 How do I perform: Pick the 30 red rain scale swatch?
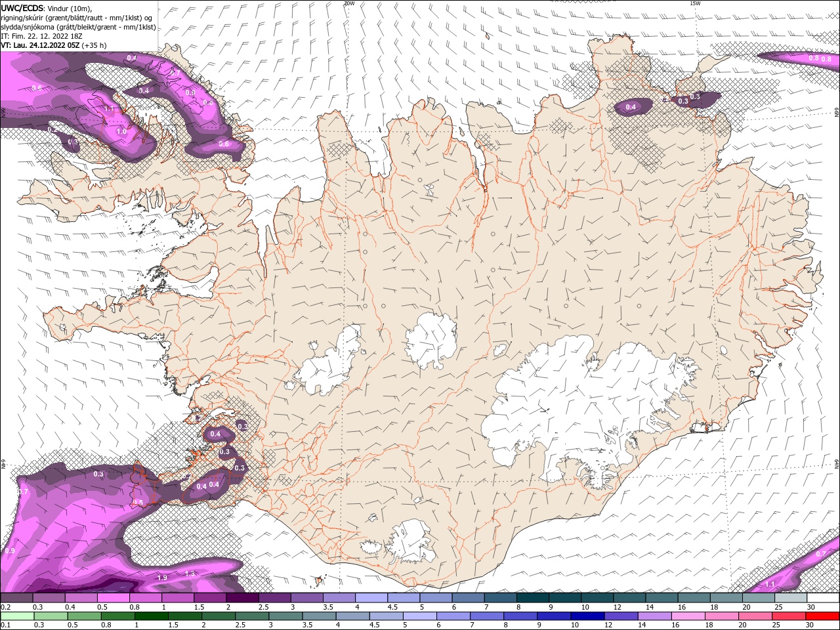point(823,616)
